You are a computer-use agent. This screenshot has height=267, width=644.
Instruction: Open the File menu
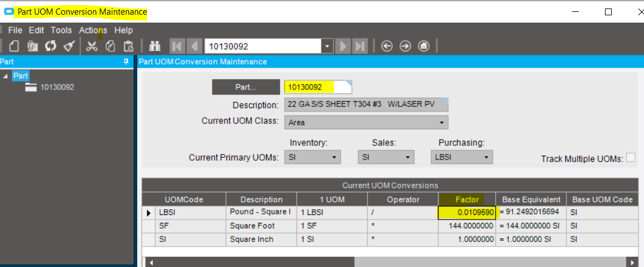[x=15, y=30]
